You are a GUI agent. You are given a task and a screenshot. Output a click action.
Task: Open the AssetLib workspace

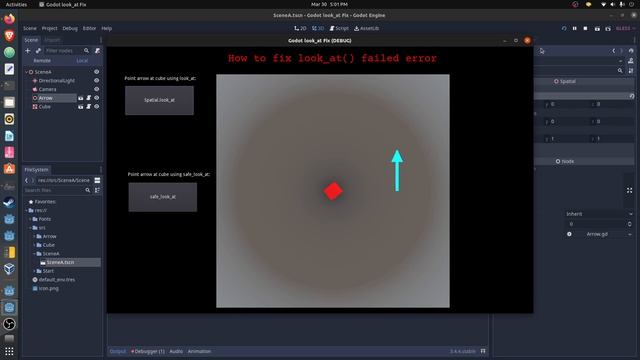(367, 29)
